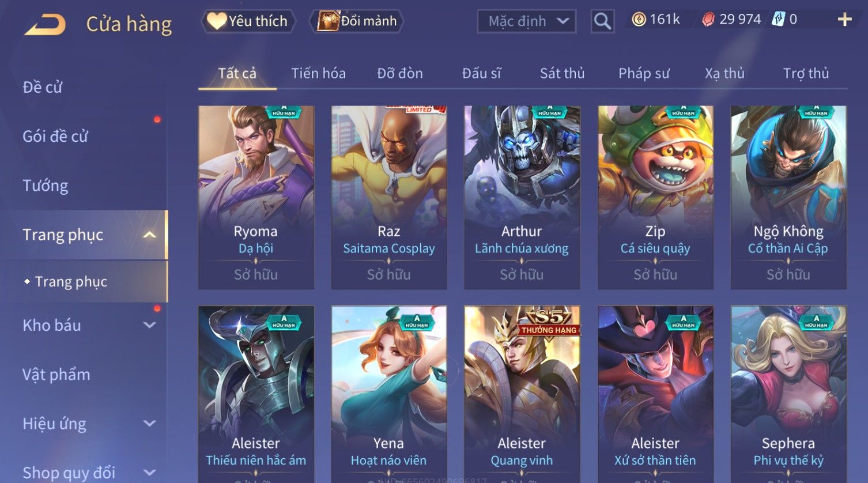The width and height of the screenshot is (868, 483).
Task: Click the red gem icon showing 29 974
Action: point(708,20)
